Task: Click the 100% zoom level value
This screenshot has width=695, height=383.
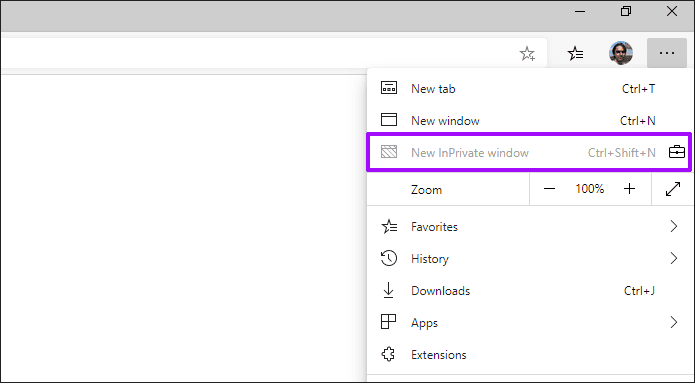Action: tap(590, 189)
